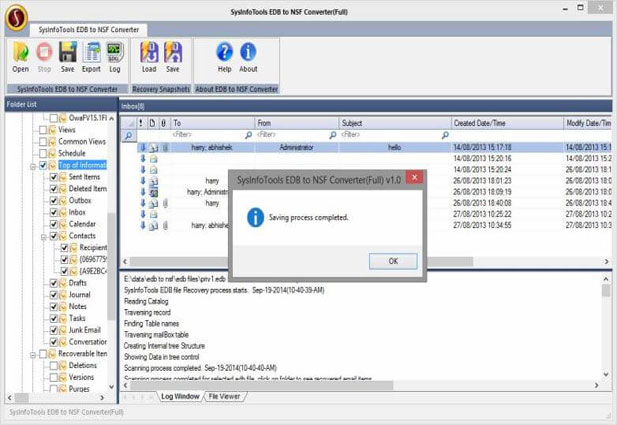Viewport: 617px width, 425px height.
Task: Toggle the Calendar checkbox
Action: (x=54, y=224)
